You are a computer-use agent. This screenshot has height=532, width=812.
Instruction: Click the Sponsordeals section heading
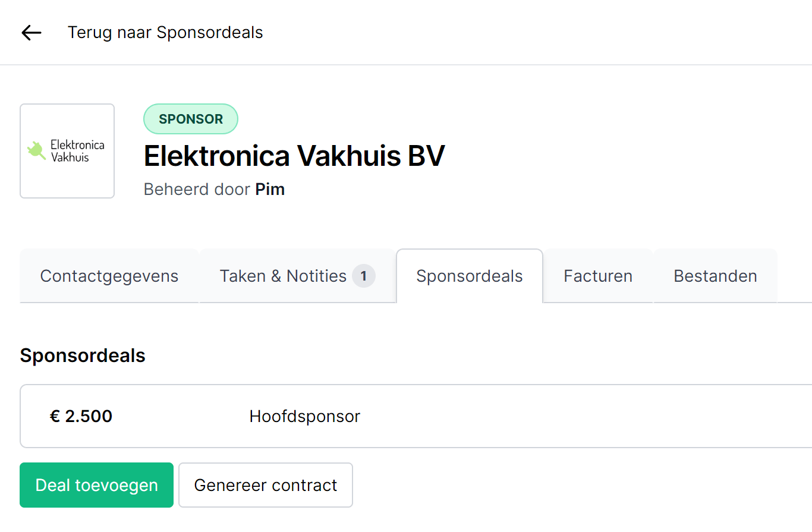83,355
